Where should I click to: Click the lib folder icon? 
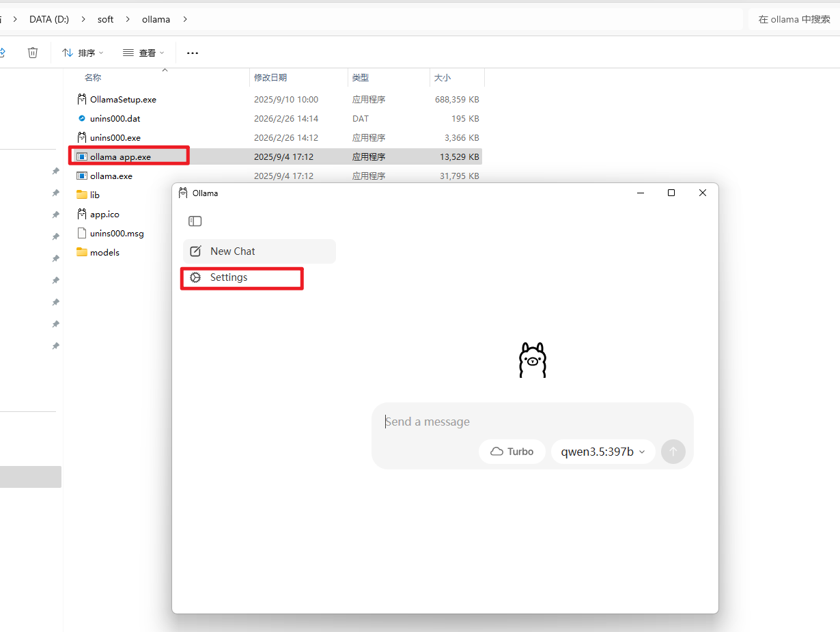[x=82, y=195]
